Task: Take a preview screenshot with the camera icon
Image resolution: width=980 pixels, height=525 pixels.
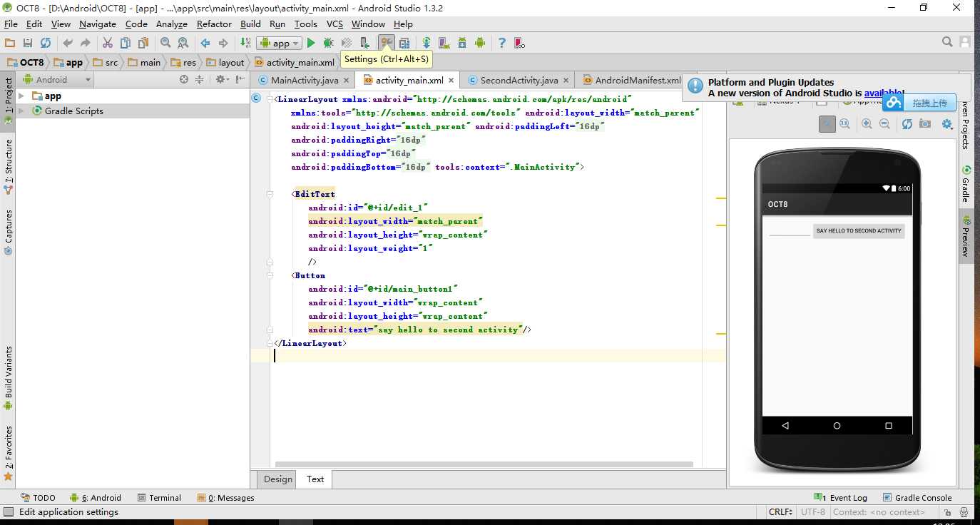Action: point(925,124)
